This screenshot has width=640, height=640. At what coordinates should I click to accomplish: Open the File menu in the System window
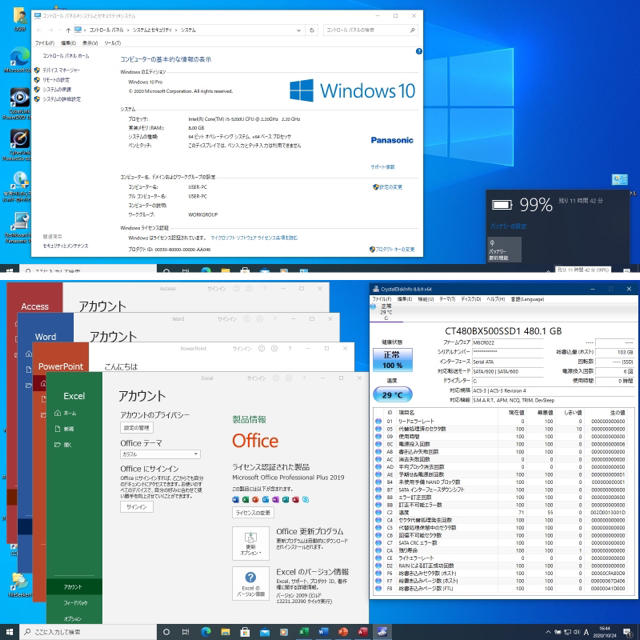44,43
